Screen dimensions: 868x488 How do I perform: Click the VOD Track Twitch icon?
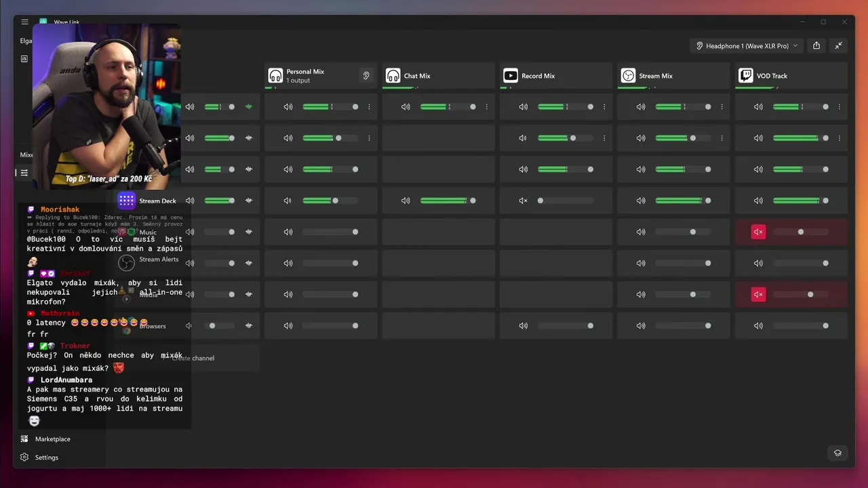746,75
